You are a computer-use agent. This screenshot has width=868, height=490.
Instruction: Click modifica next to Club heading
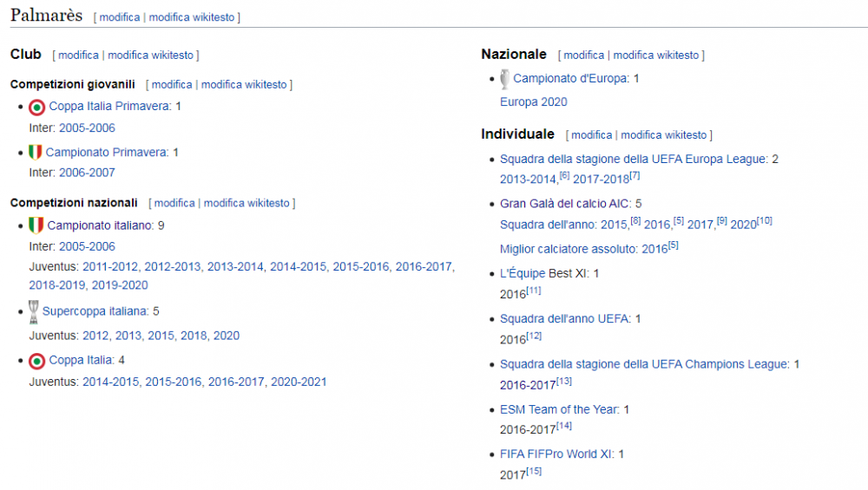[x=79, y=56]
